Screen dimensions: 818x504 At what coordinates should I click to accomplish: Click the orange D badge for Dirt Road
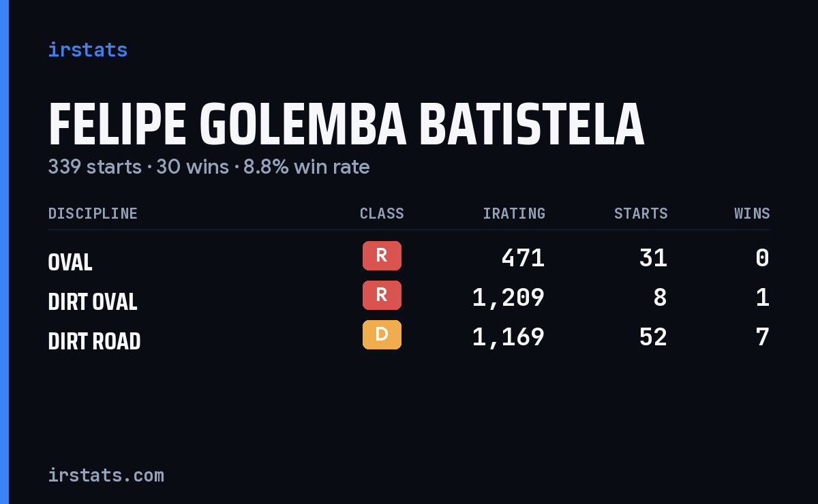382,335
